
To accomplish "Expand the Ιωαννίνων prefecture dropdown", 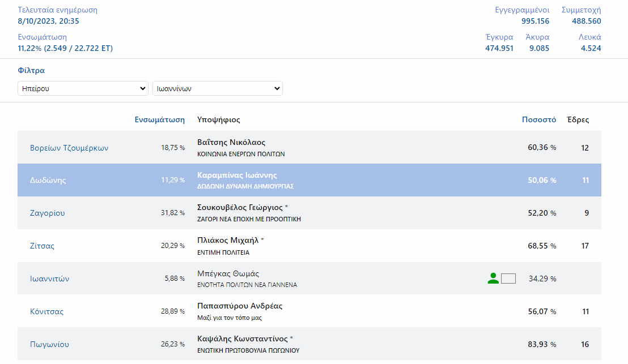I will (217, 88).
